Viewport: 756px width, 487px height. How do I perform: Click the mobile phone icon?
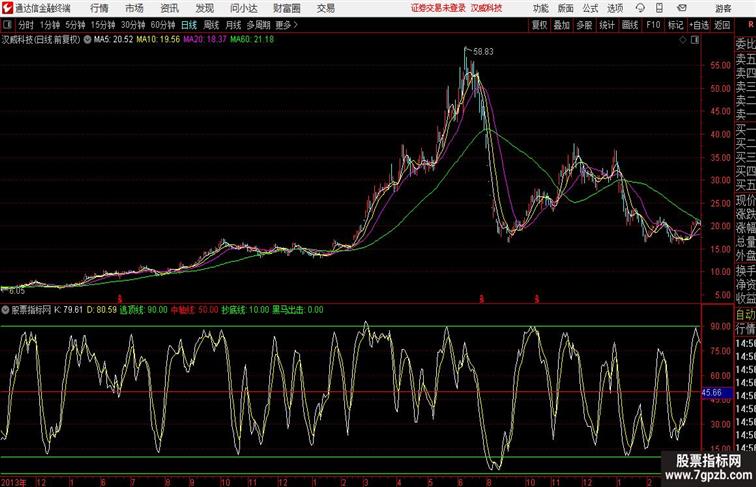click(x=659, y=8)
